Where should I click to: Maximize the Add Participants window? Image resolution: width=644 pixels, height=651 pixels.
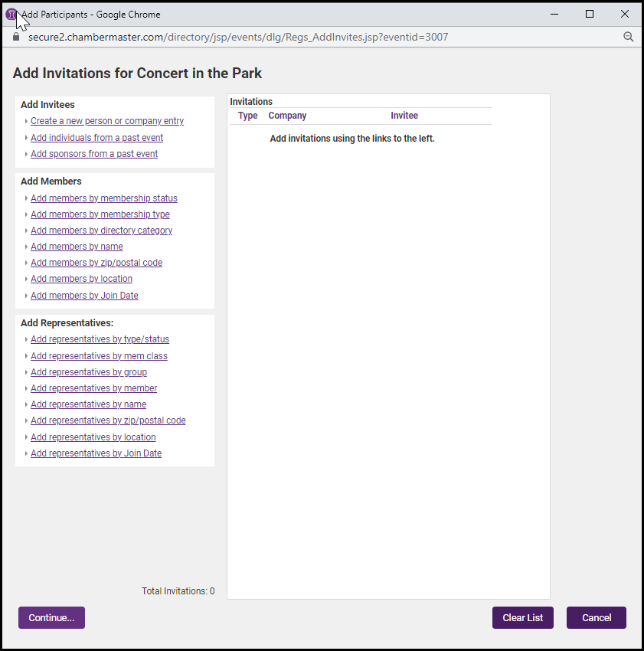[590, 14]
